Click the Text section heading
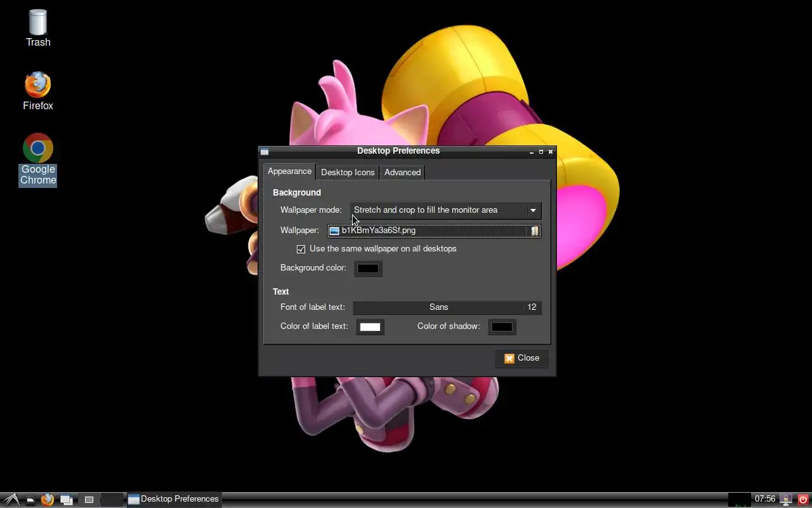Viewport: 812px width, 508px height. [281, 291]
